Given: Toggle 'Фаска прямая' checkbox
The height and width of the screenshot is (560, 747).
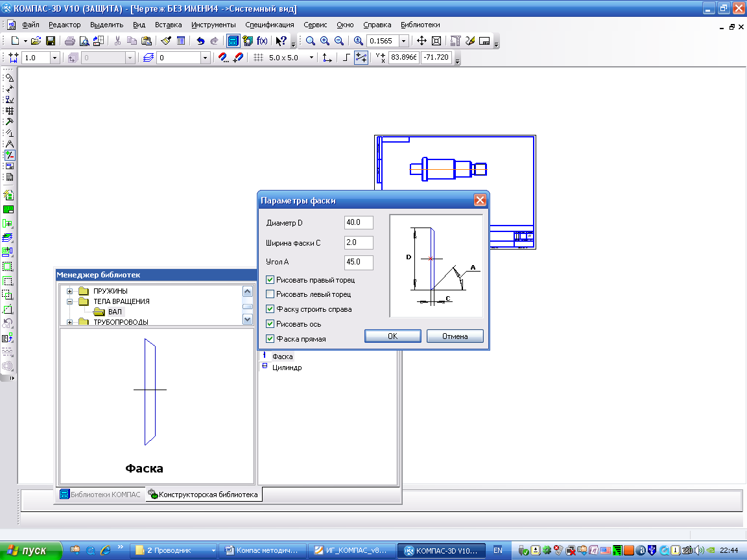Looking at the screenshot, I should (270, 339).
